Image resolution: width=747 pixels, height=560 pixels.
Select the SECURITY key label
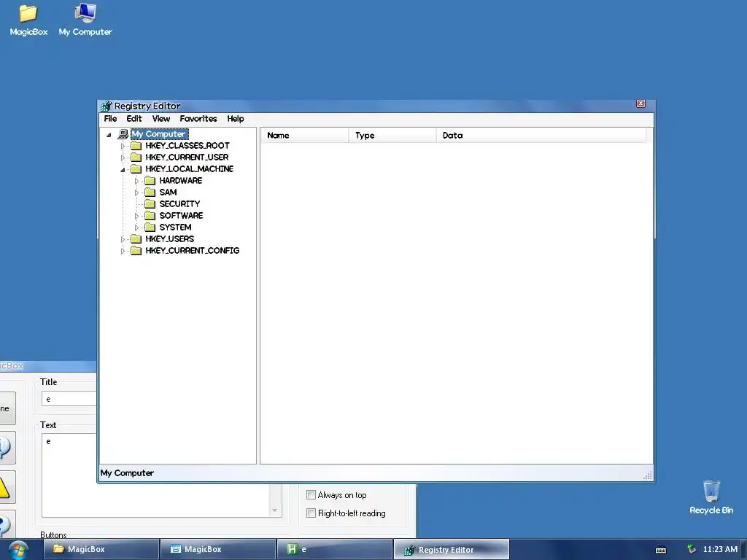[x=179, y=204]
